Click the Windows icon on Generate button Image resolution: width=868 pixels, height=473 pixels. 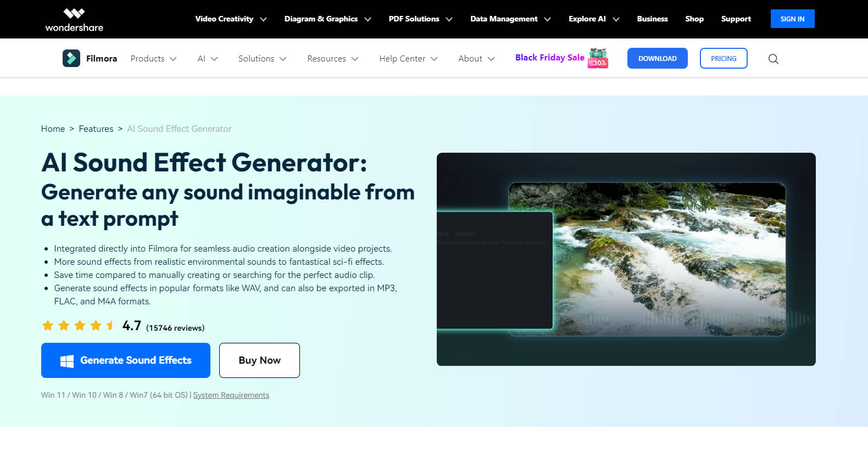tap(67, 361)
